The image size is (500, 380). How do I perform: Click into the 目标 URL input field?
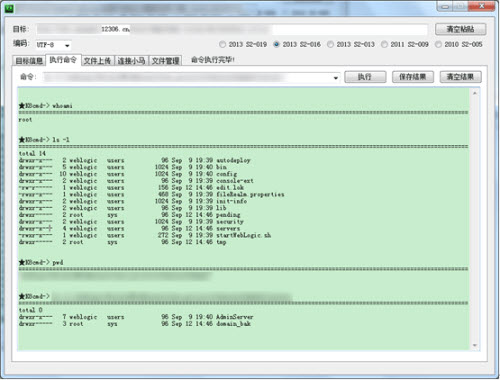pos(232,29)
